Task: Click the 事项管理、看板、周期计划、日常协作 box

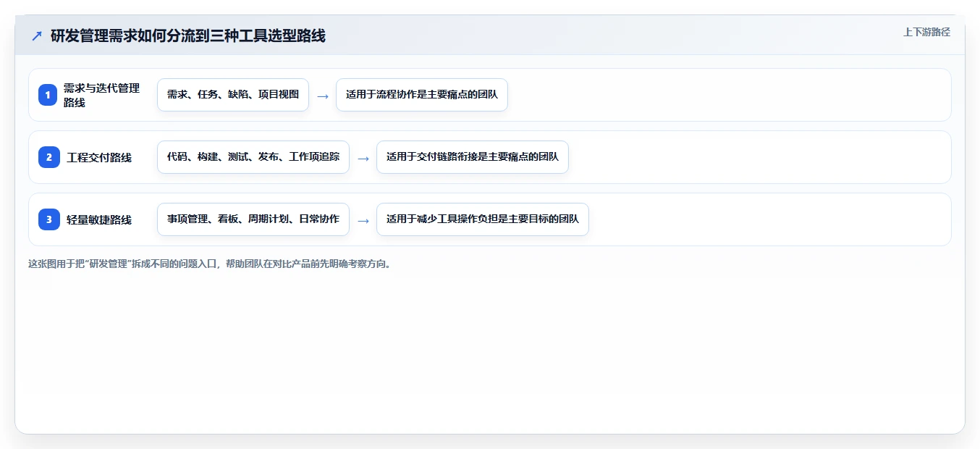Action: pos(253,219)
